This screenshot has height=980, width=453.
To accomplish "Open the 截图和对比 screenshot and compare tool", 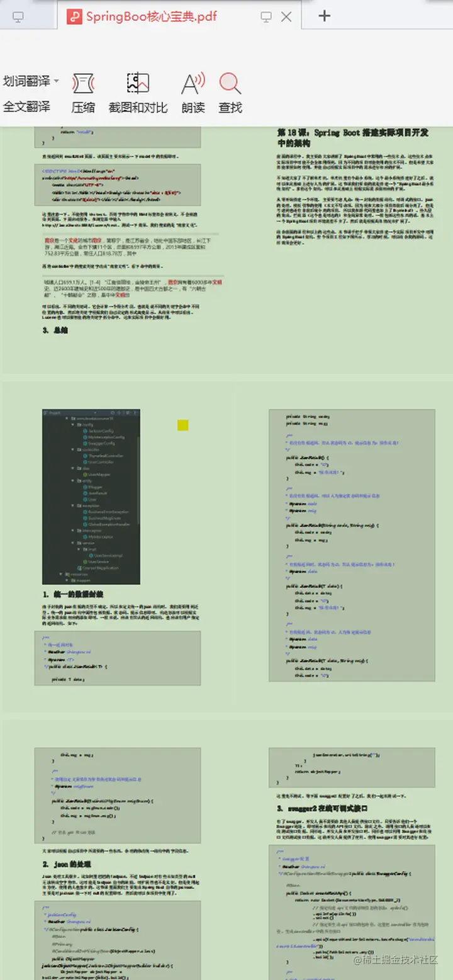I will click(138, 93).
